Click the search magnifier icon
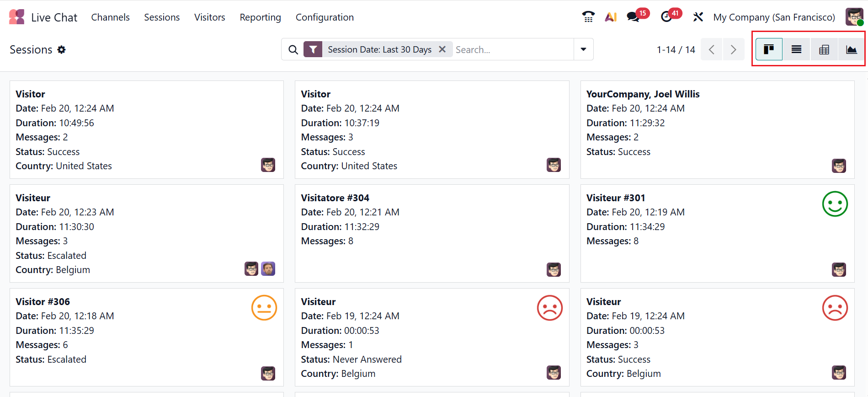 click(x=293, y=49)
